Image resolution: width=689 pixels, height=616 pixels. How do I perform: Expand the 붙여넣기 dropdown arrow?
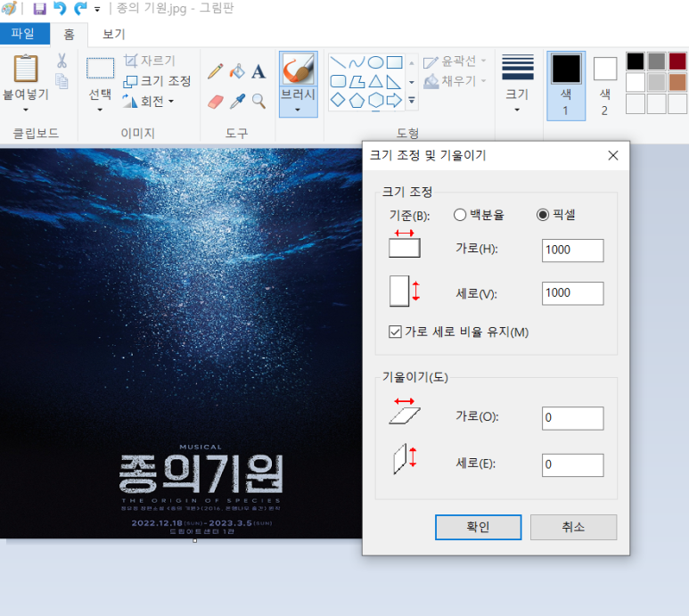coord(26,110)
